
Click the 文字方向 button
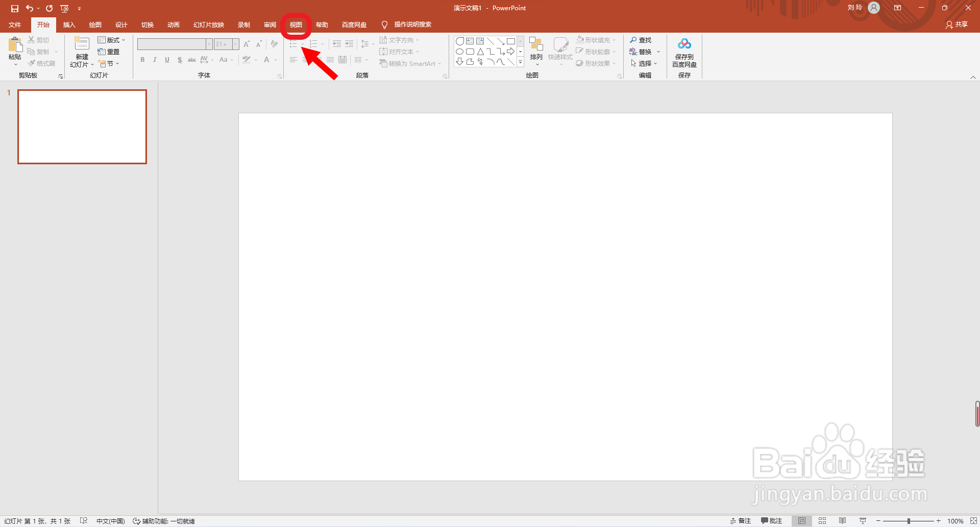coord(399,40)
